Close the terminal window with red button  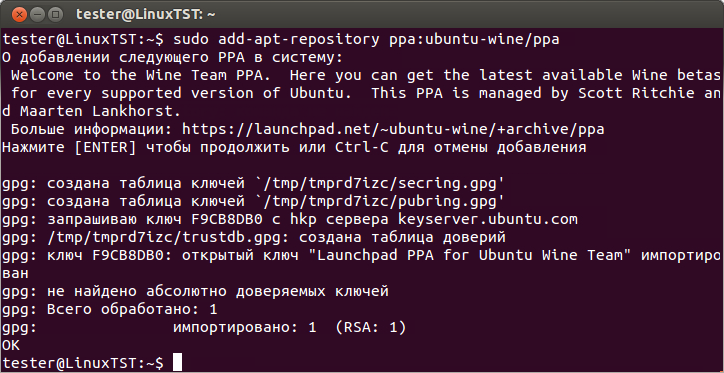tap(19, 15)
